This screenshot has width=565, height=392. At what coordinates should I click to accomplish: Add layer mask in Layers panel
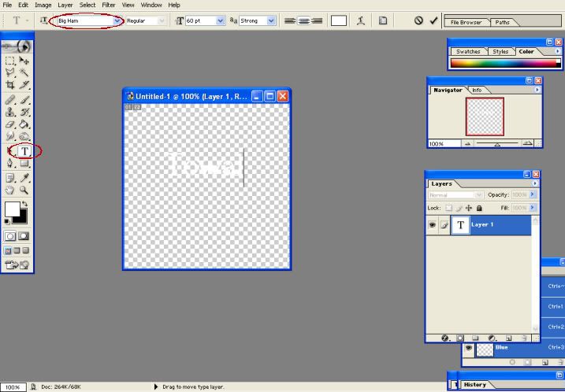point(460,338)
